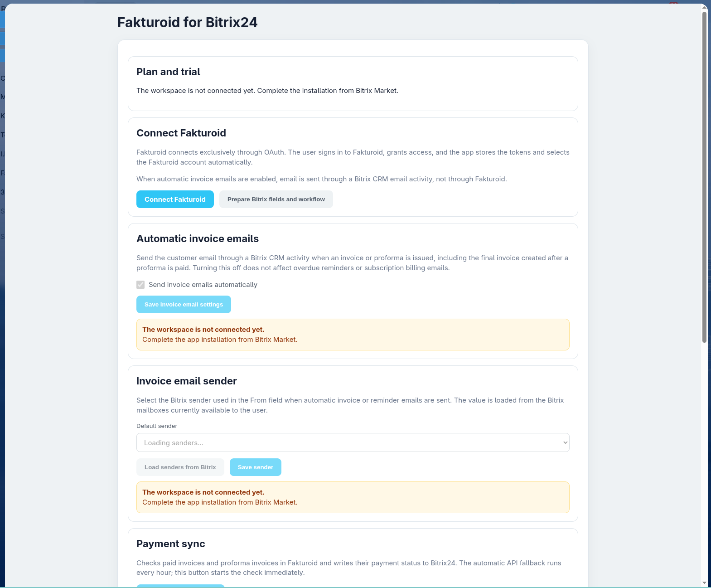Click Save invoice email settings button
The width and height of the screenshot is (711, 588).
(x=184, y=305)
